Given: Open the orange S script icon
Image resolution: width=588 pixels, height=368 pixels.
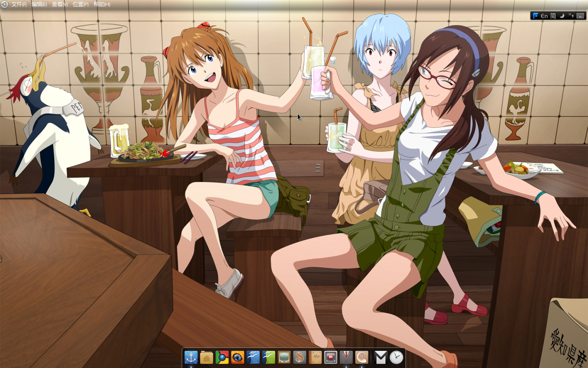Looking at the screenshot, I should (300, 357).
